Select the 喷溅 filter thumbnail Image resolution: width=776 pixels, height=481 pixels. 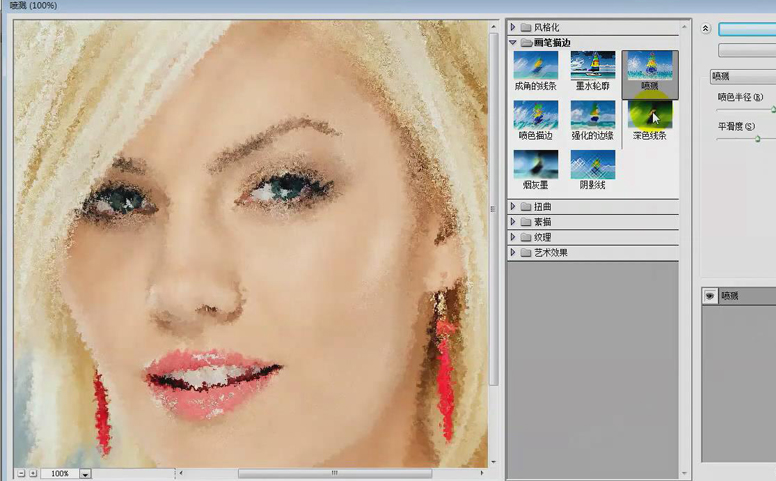649,66
